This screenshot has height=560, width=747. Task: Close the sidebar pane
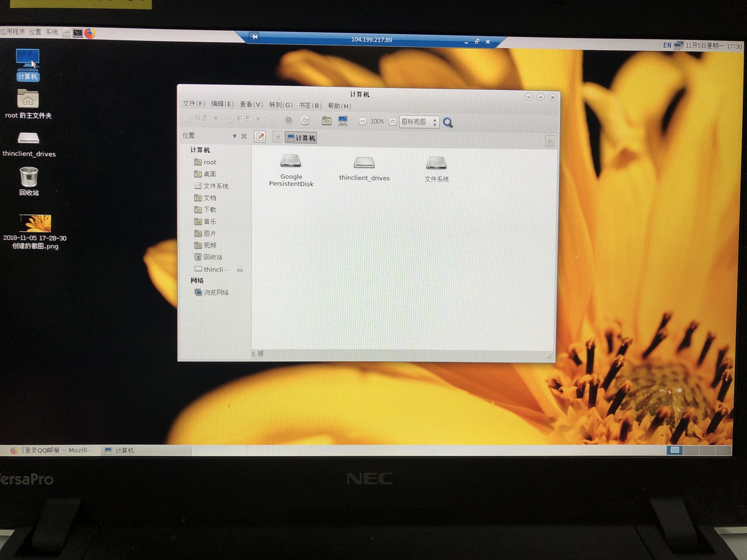pos(244,136)
